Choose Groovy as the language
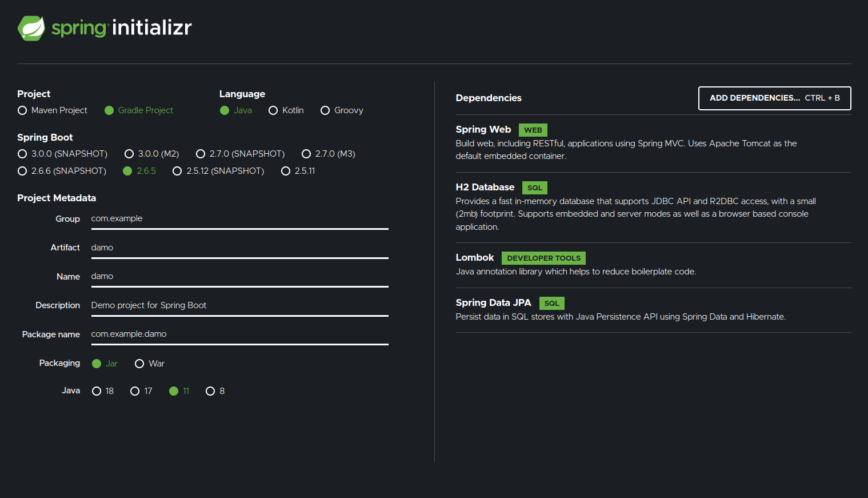The height and width of the screenshot is (498, 868). coord(342,110)
